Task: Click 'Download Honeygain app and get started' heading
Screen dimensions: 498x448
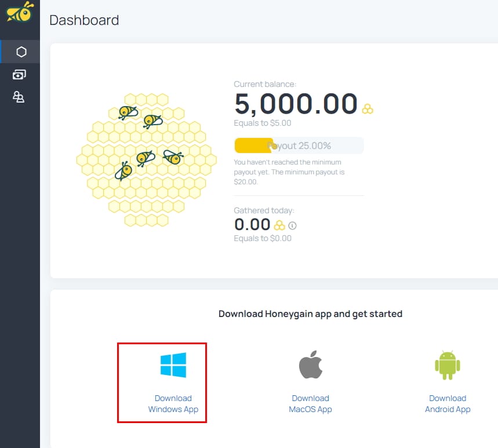Action: pos(310,314)
